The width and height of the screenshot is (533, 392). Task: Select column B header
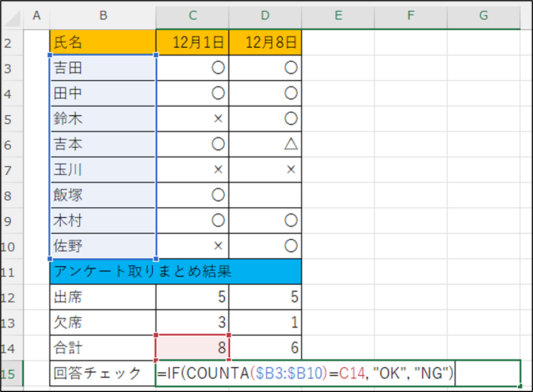coord(103,15)
